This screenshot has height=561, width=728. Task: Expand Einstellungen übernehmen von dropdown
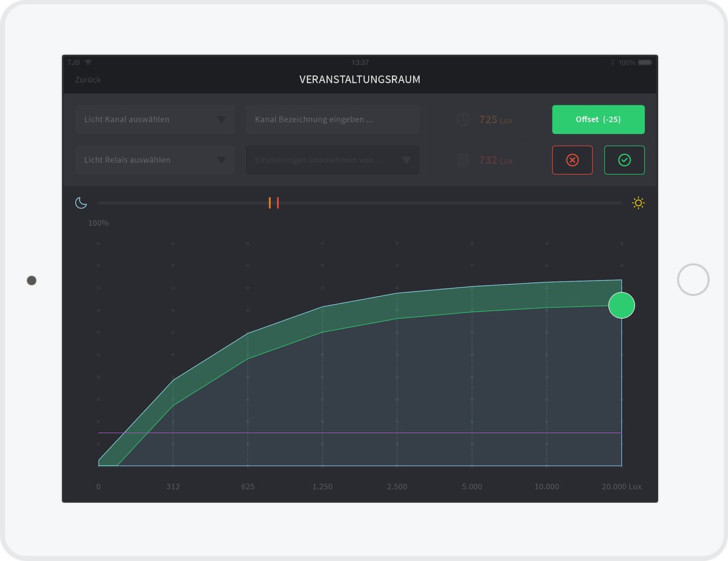click(332, 160)
